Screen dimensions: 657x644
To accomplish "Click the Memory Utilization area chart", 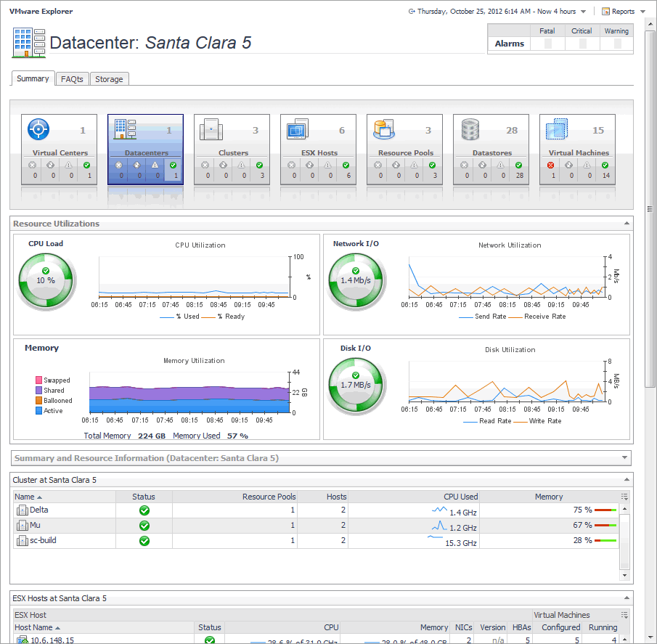I will click(x=189, y=393).
